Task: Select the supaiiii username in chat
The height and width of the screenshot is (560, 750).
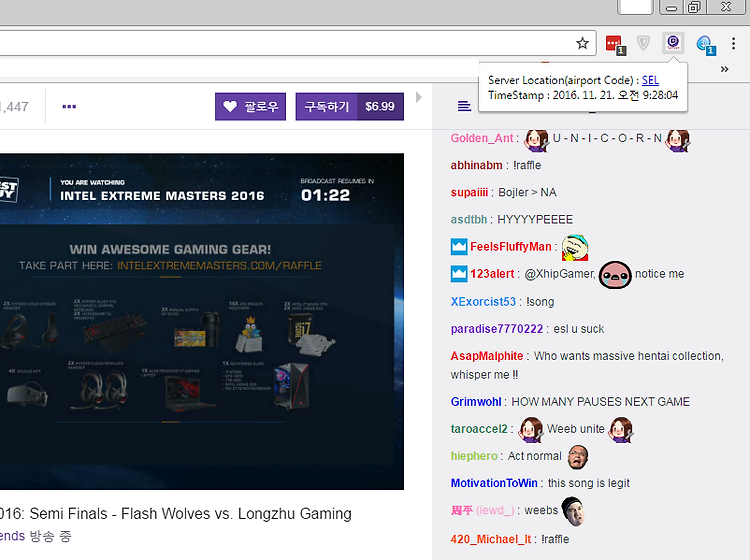Action: 469,192
